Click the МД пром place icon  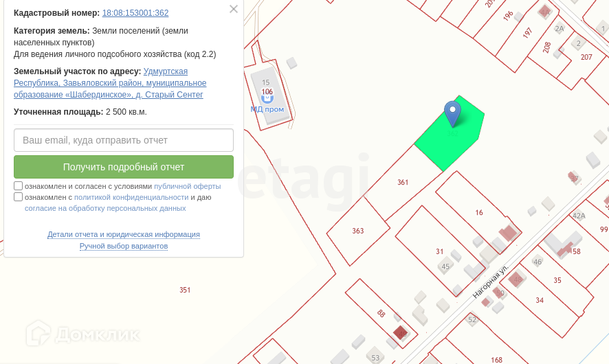coord(267,99)
